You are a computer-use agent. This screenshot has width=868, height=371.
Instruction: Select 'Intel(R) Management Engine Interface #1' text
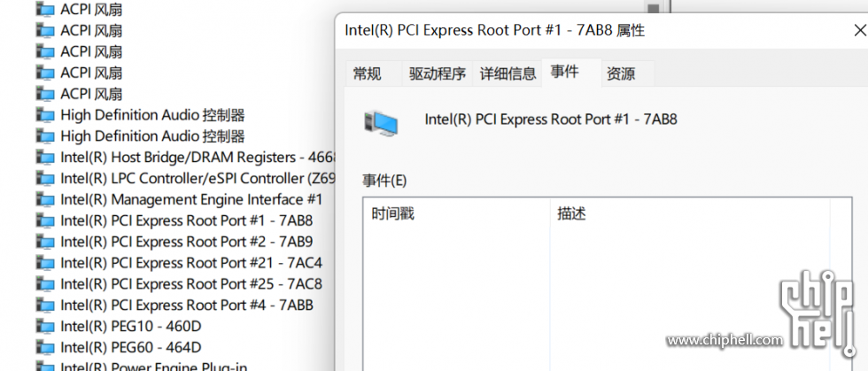click(191, 199)
